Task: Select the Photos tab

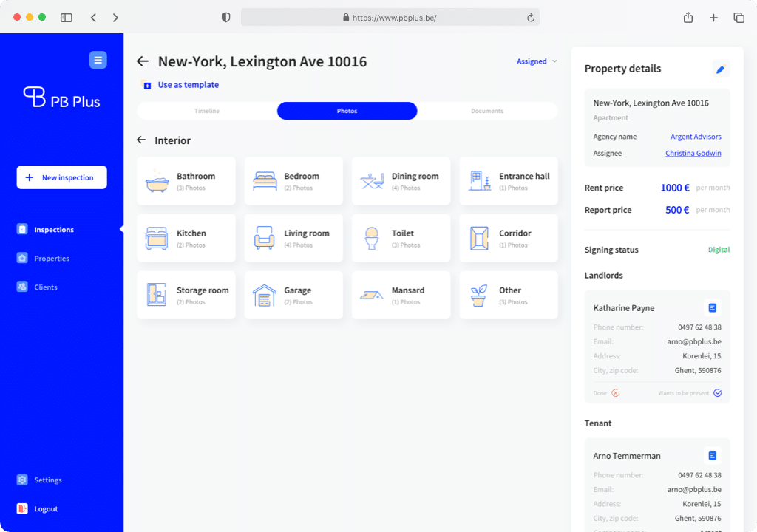Action: point(347,111)
